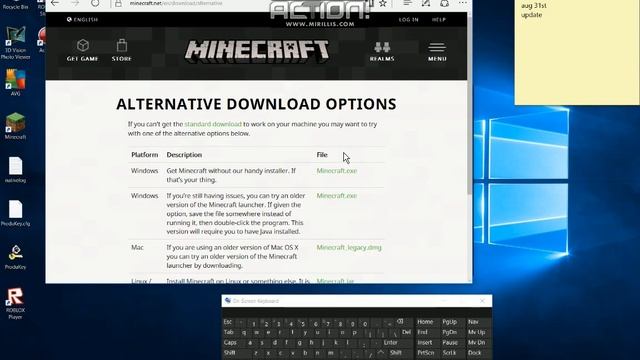Screen dimensions: 640x360
Task: Tap the q key on On-Screen Keyboard
Action: [x=244, y=332]
